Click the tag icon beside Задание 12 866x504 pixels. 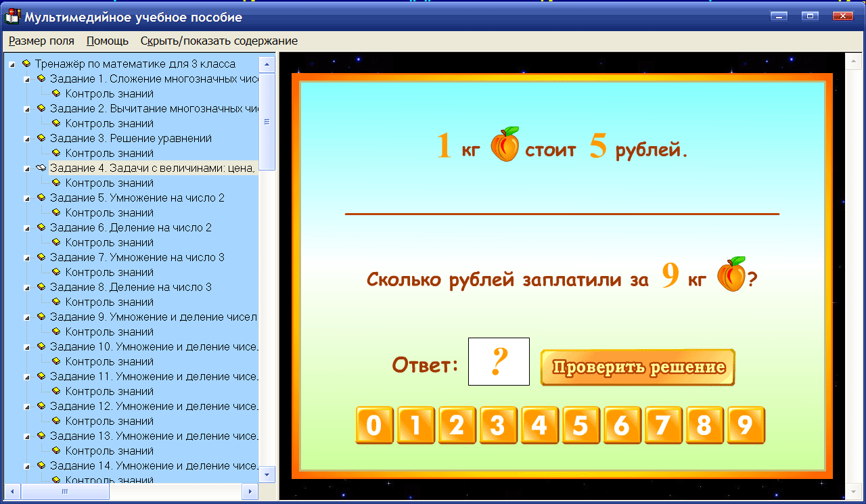tap(43, 406)
